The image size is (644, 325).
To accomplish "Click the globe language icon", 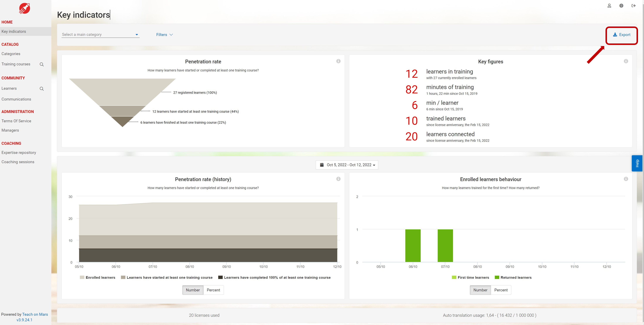I will [621, 6].
